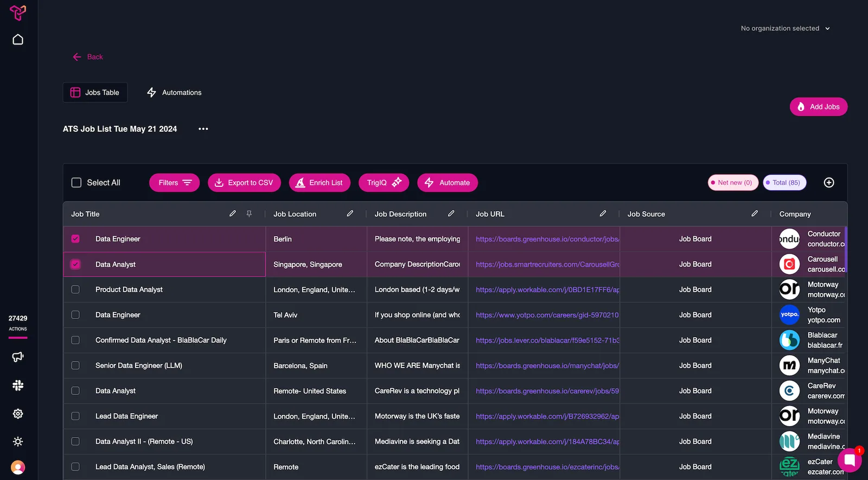Check the Data Analyst II - (Remote - US) checkbox
868x480 pixels.
point(75,441)
